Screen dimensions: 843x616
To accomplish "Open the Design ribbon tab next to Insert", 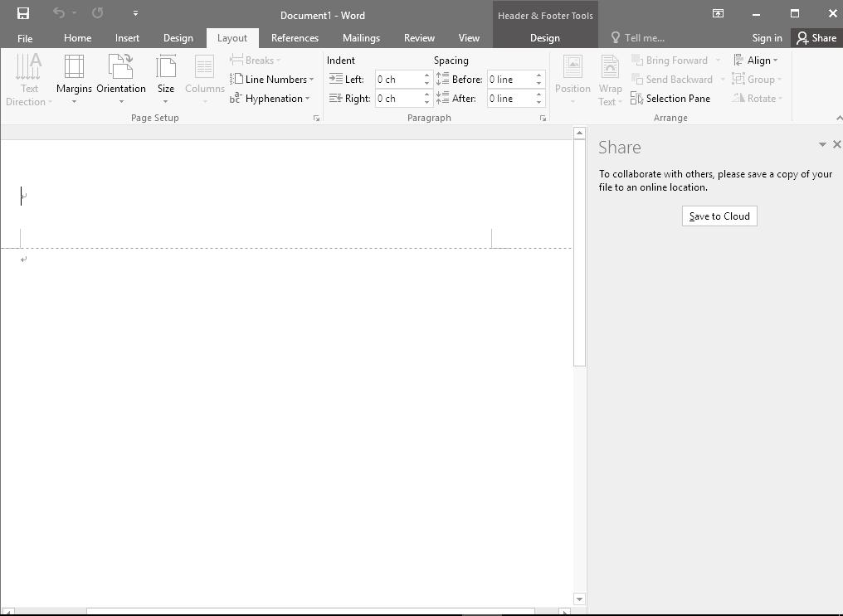I will [178, 38].
